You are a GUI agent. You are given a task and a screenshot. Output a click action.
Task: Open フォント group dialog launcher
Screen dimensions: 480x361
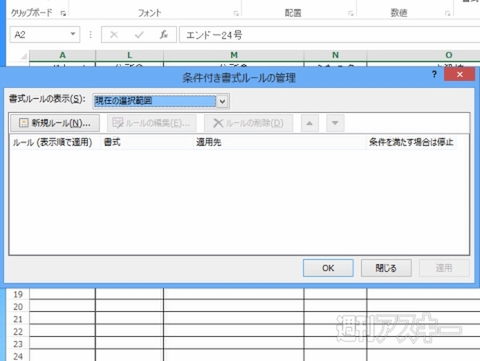point(236,13)
